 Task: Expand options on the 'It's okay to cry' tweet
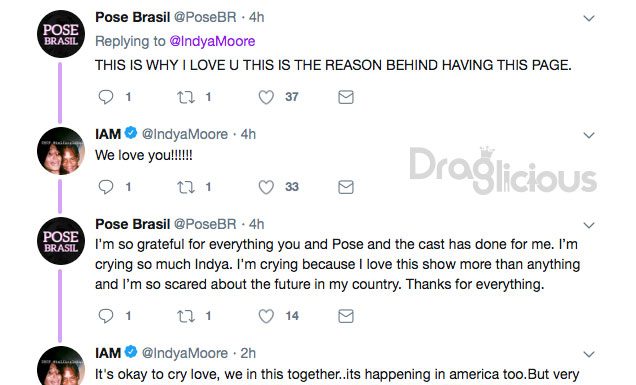point(589,354)
